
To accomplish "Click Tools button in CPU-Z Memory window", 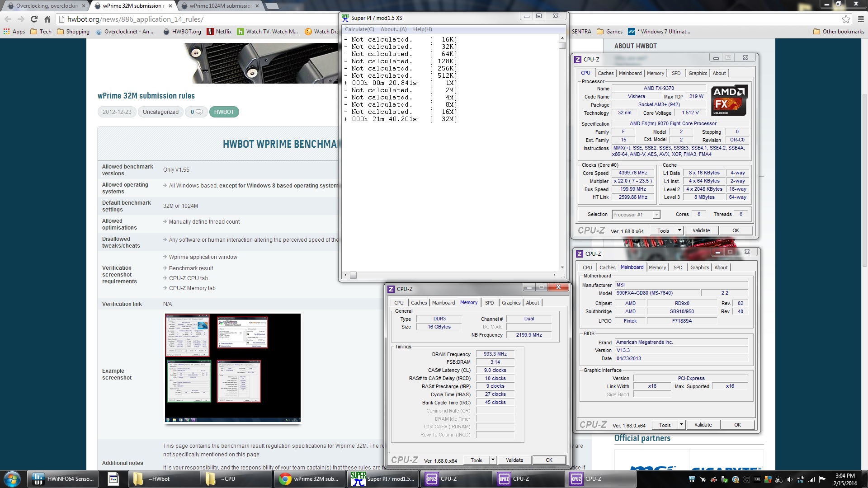I will 476,460.
